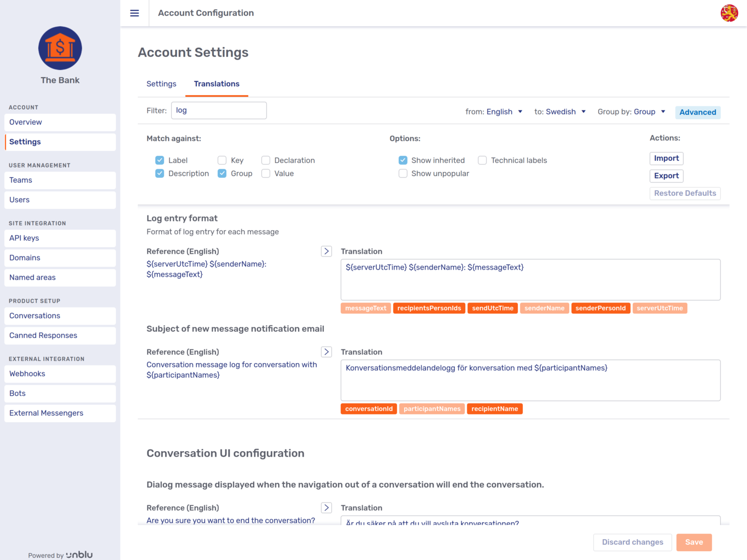Click The Bank account logo
Screen dimensions: 747x560
60,48
